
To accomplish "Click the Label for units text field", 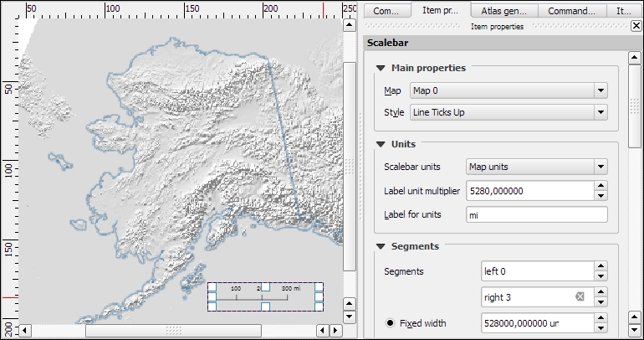I will 536,214.
